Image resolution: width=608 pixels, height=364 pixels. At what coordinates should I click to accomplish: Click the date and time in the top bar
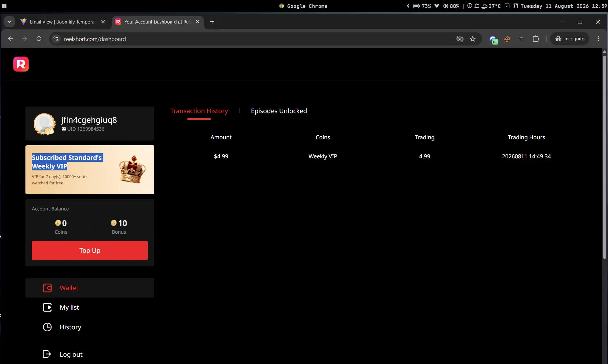pos(564,6)
